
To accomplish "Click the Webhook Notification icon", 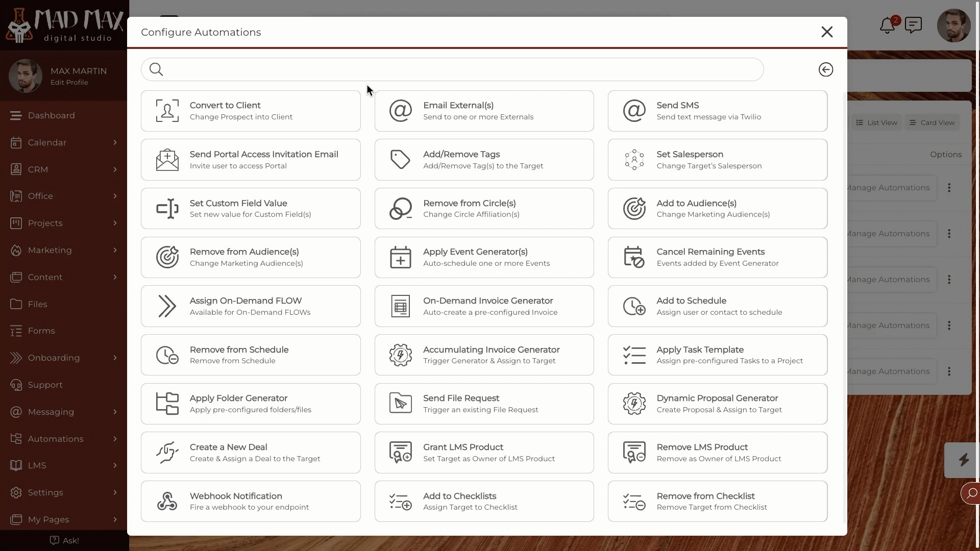I will click(167, 500).
